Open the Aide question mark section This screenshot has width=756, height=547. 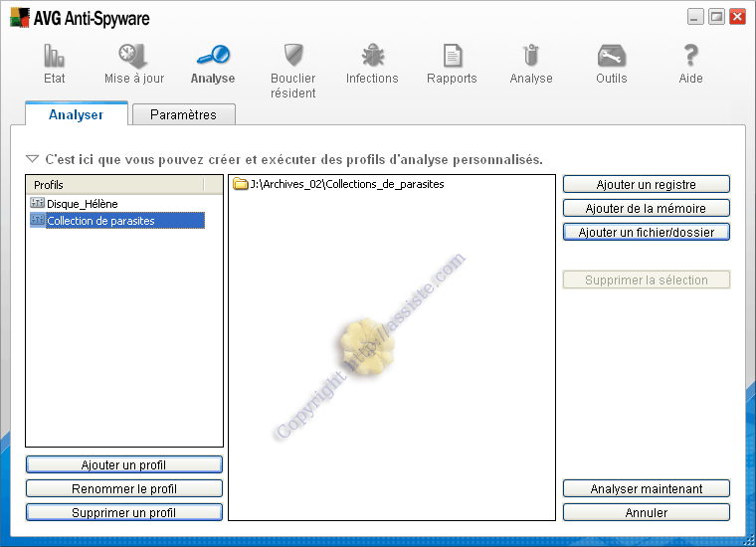pyautogui.click(x=691, y=64)
